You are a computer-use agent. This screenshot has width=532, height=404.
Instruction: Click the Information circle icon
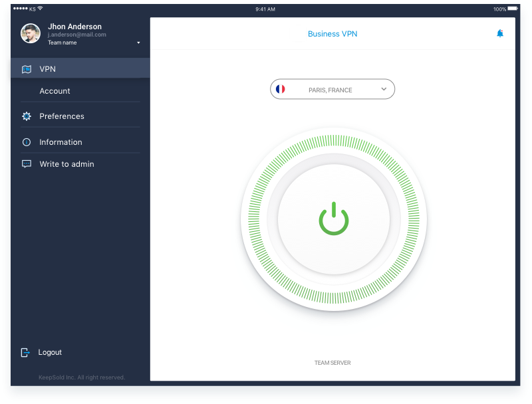click(27, 142)
